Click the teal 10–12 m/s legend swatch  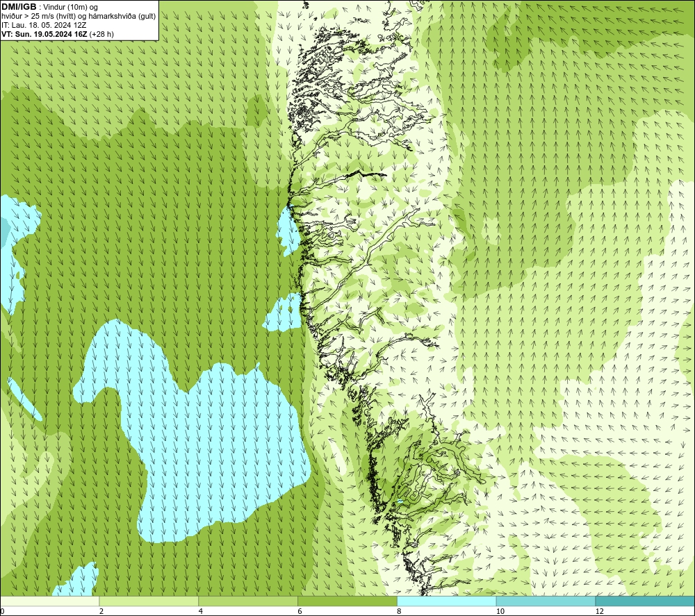coord(546,601)
